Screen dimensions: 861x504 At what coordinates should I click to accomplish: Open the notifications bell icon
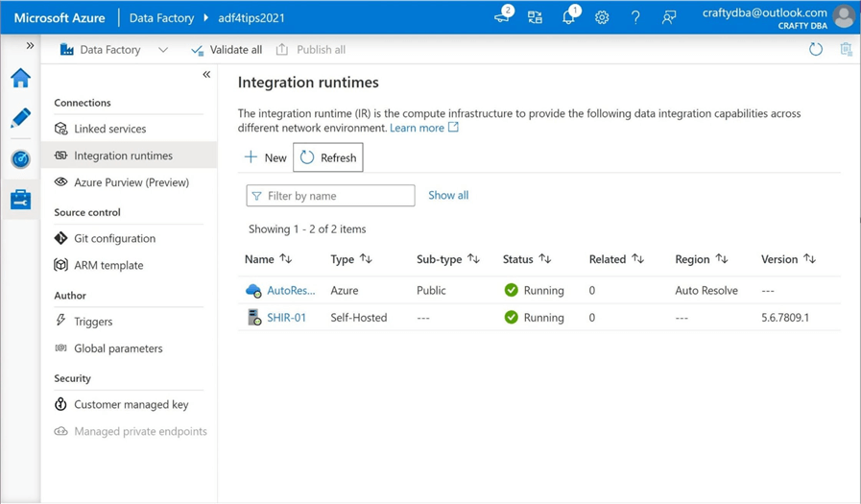(x=568, y=17)
